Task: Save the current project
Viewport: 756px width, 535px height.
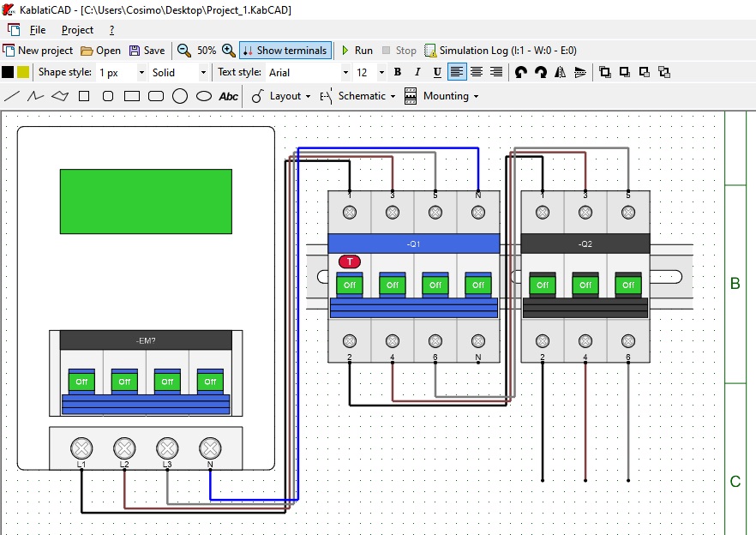Action: coord(147,51)
